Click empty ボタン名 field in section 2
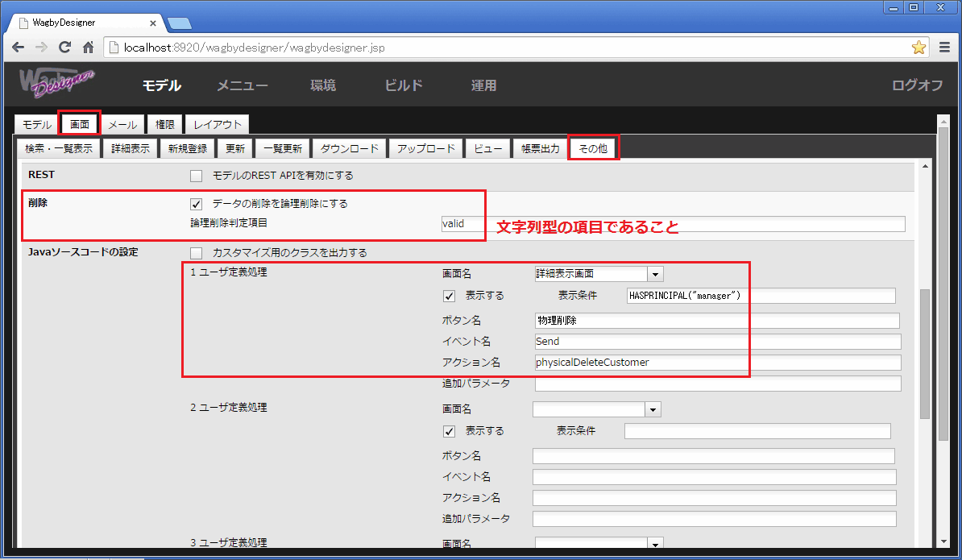The height and width of the screenshot is (560, 962). click(714, 456)
